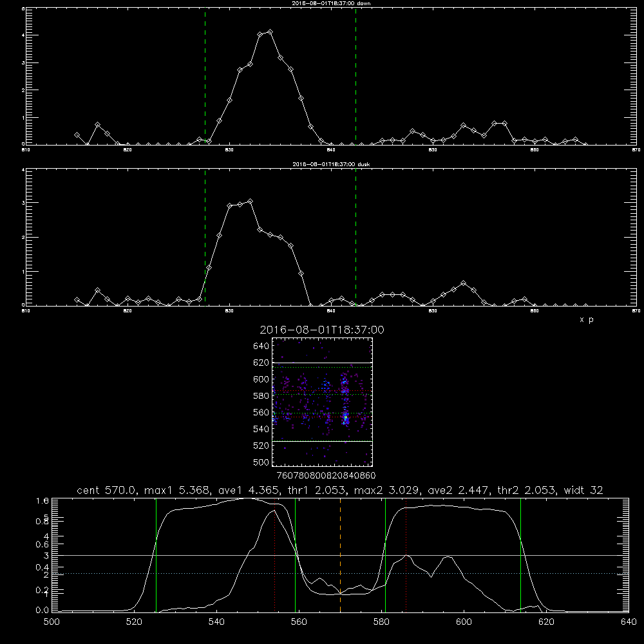Click the 'widt 32' value in stats line

tap(583, 490)
